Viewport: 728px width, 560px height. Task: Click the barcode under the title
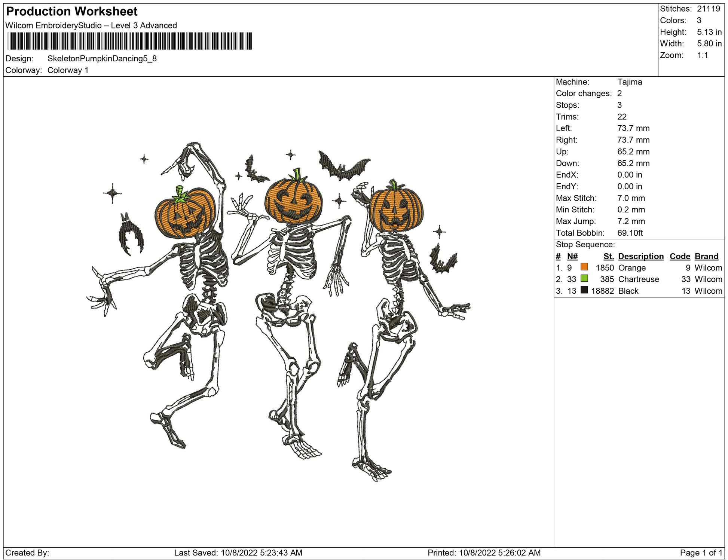[129, 41]
